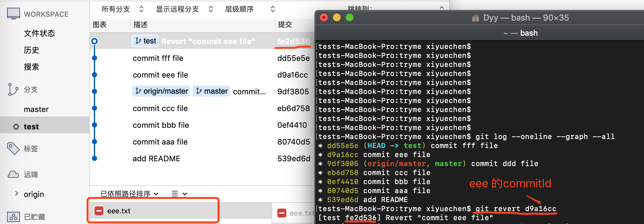644x224 pixels.
Task: Open the history view in the sidebar
Action: click(x=31, y=50)
